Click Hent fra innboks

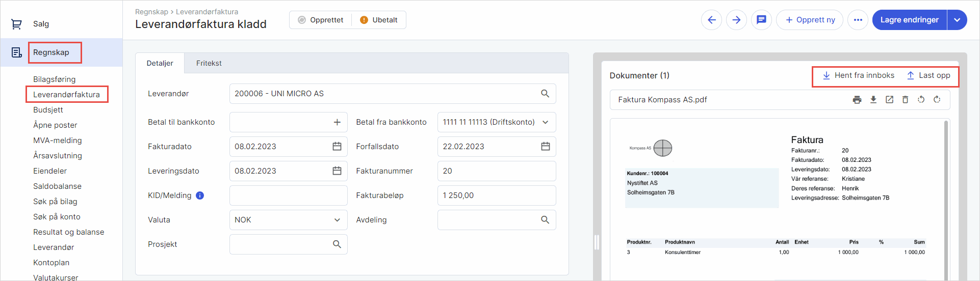(859, 75)
